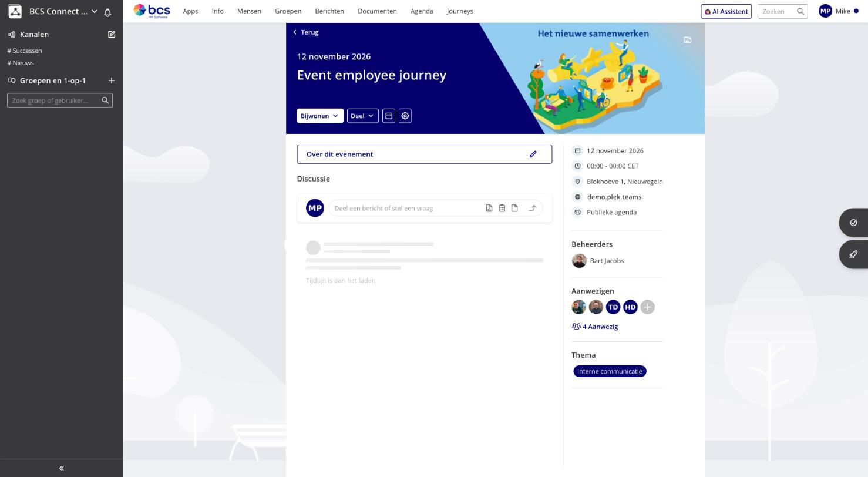Image resolution: width=868 pixels, height=477 pixels.
Task: View the 4 Aanwezig attendee list
Action: pos(595,327)
